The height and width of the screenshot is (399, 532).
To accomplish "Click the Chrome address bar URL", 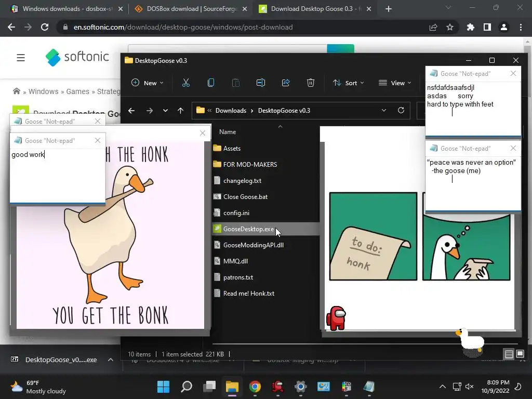I will point(183,27).
